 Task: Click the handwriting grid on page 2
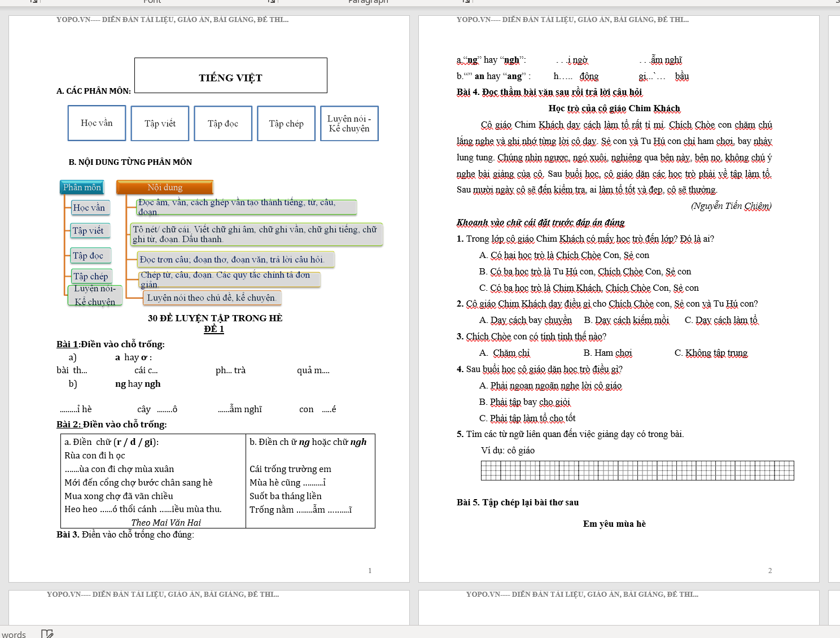[x=637, y=470]
